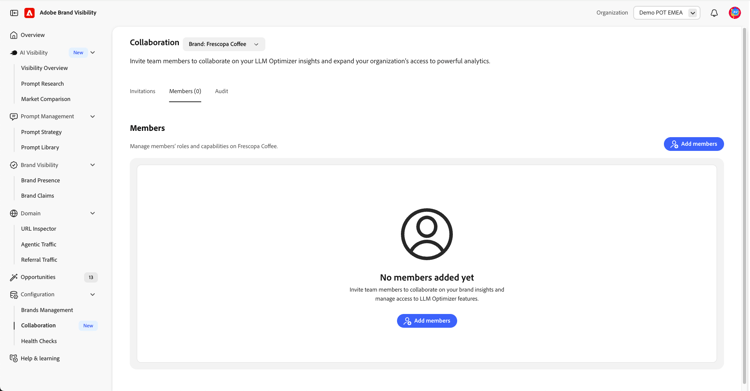This screenshot has height=391, width=750.
Task: Click the Members section heading
Action: pos(147,128)
